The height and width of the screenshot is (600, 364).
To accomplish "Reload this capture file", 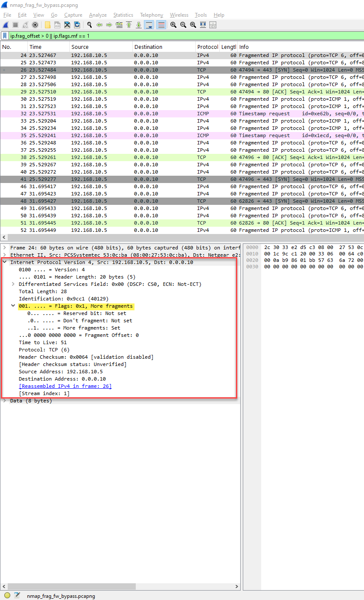I will pos(78,25).
